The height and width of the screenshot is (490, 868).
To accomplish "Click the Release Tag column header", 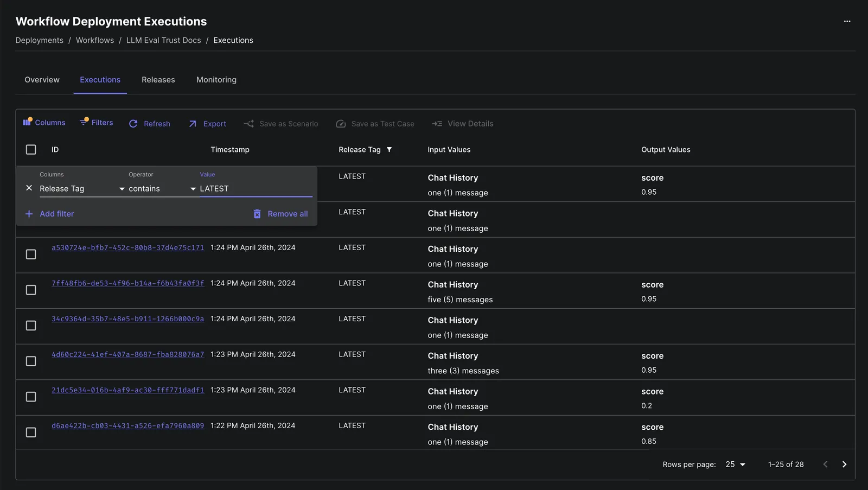I will pyautogui.click(x=360, y=150).
